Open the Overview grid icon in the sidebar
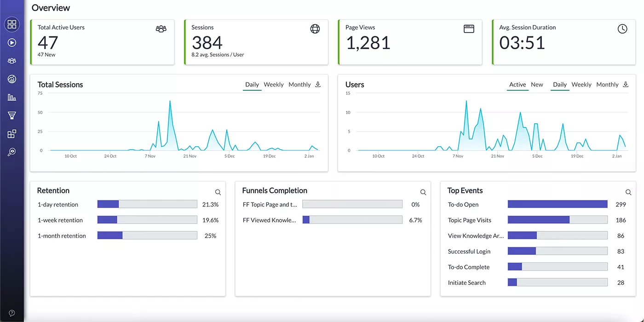644x322 pixels. click(x=12, y=24)
